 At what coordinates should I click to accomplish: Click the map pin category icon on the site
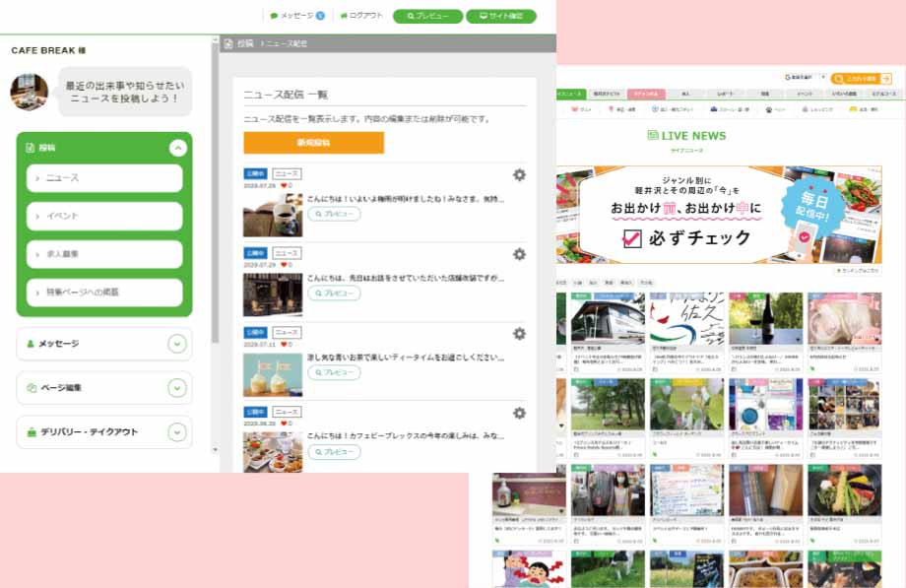tap(611, 108)
